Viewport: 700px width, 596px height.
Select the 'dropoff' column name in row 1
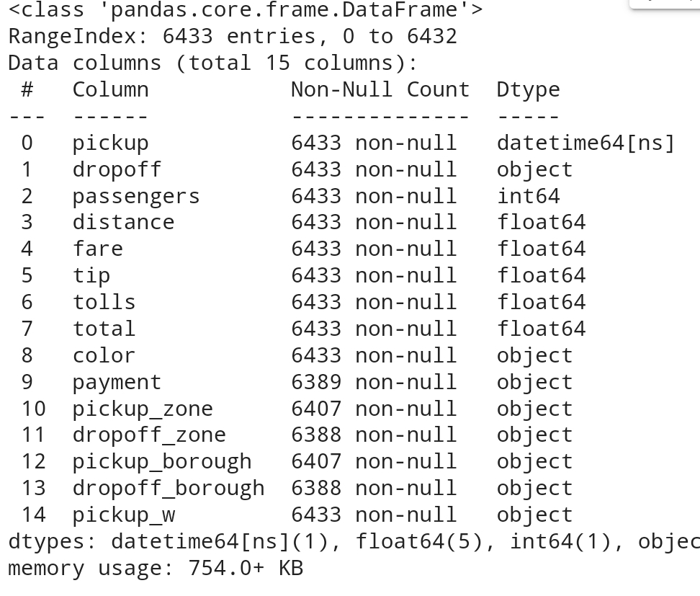(117, 170)
